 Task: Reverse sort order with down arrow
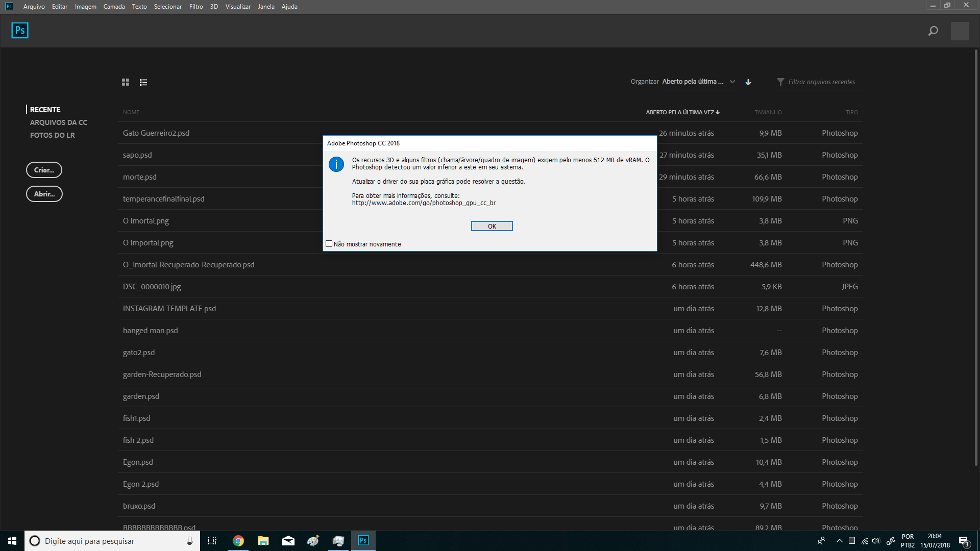click(x=748, y=82)
